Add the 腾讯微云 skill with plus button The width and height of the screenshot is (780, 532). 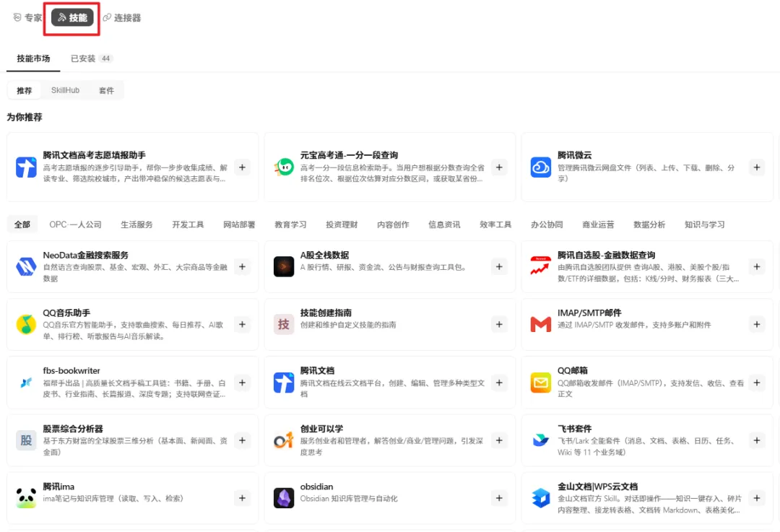point(757,167)
